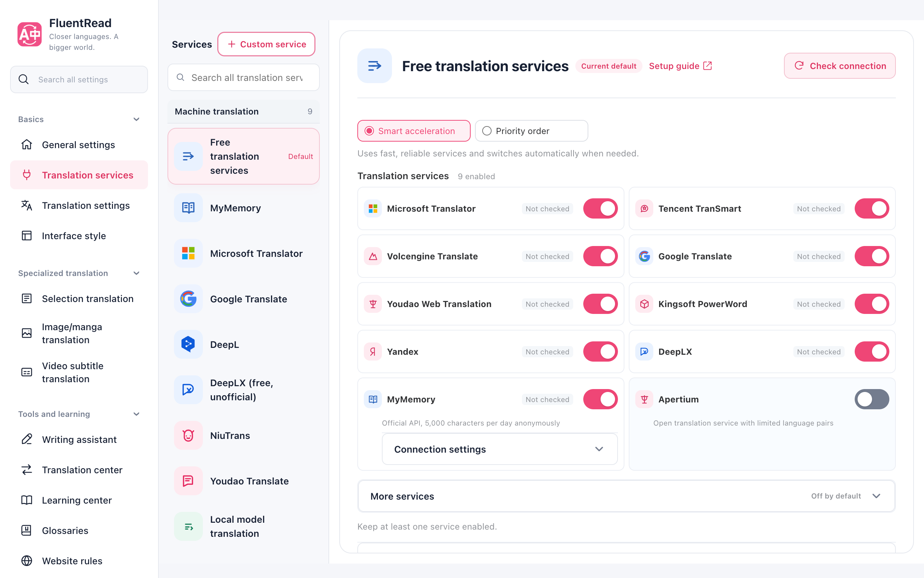Open the Setup guide link
This screenshot has height=578, width=924.
point(680,66)
